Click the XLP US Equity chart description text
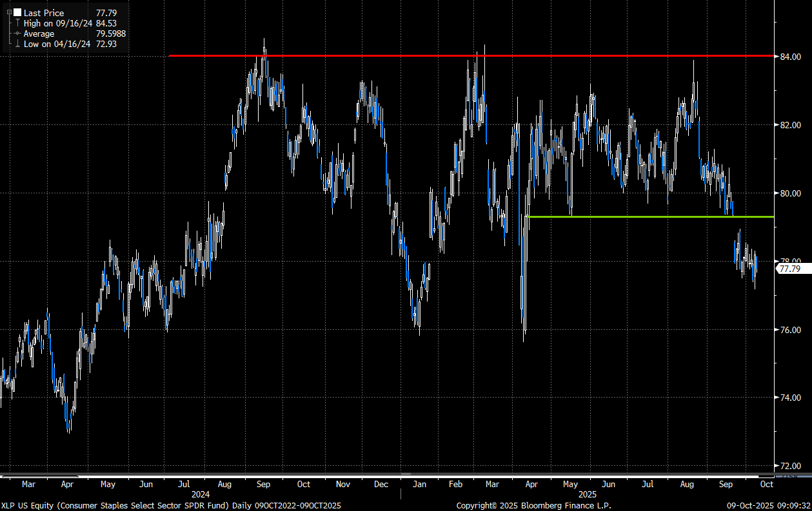The image size is (812, 511). tap(170, 505)
